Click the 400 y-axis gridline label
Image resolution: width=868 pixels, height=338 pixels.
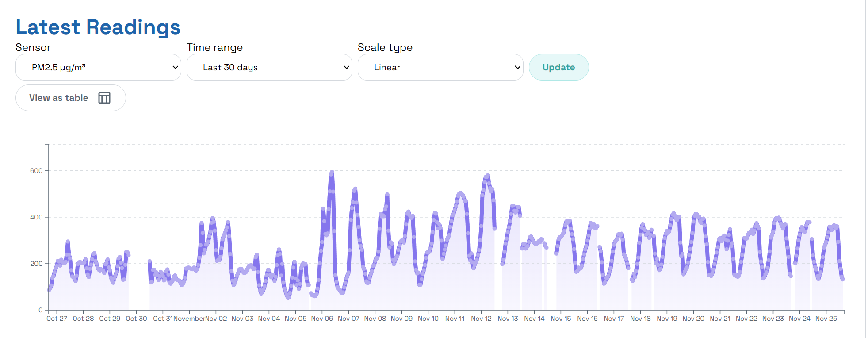coord(36,217)
